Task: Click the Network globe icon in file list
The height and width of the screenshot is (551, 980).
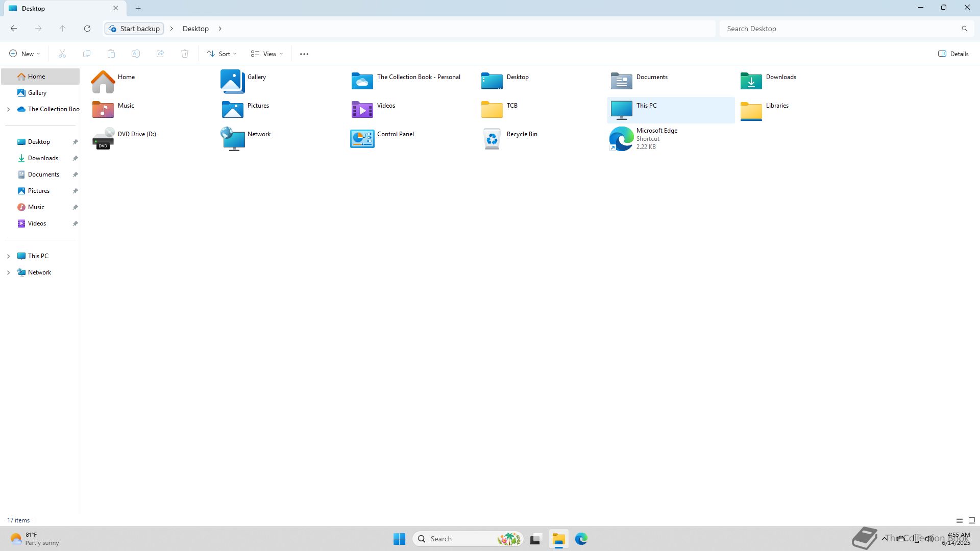Action: [x=233, y=139]
